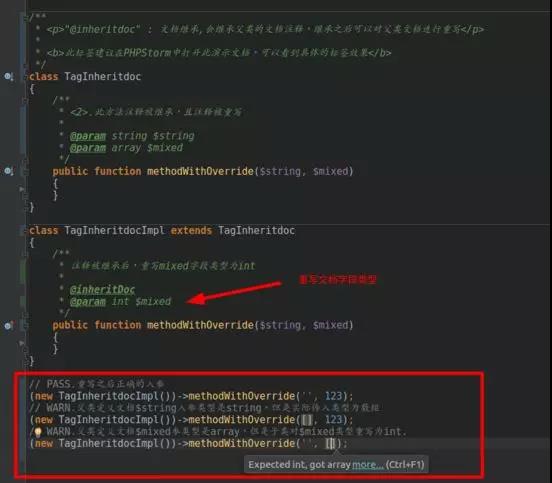
Task: Collapse the docblock containing @inheritDoc
Action: pyautogui.click(x=25, y=253)
